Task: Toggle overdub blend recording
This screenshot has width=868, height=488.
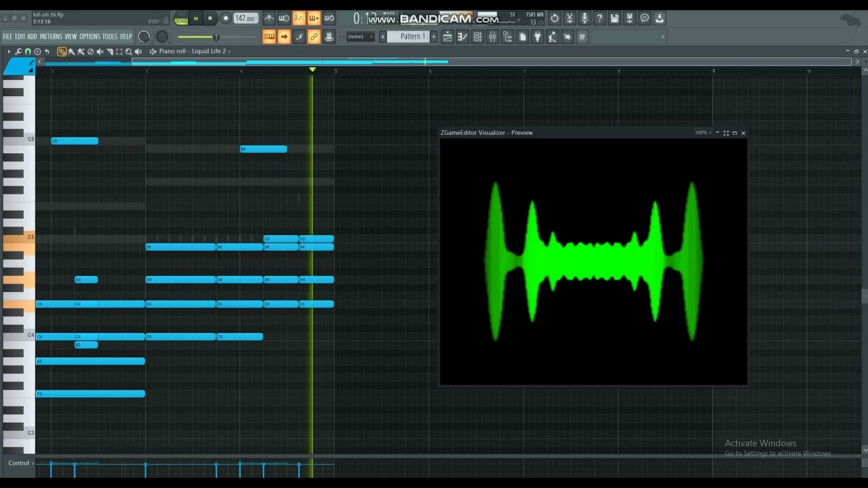Action: [313, 18]
